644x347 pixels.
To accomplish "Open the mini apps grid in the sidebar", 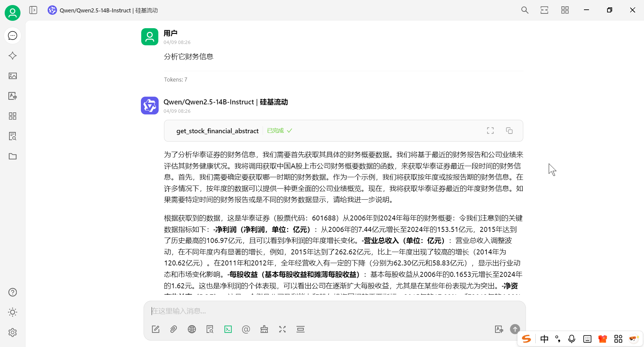I will click(12, 116).
